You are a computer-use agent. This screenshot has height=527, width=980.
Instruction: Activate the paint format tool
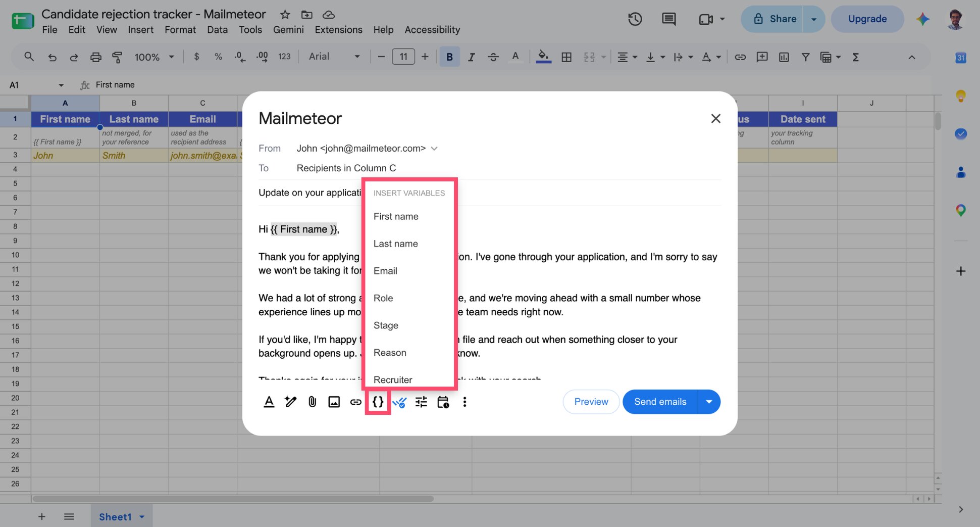pyautogui.click(x=117, y=57)
